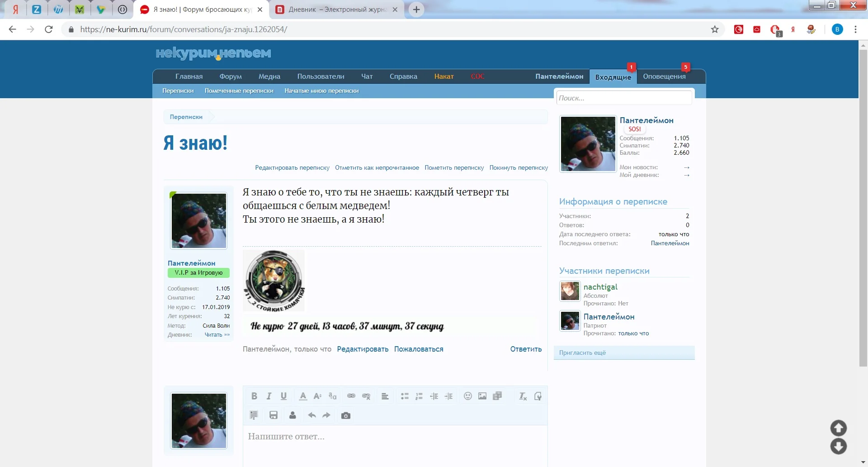Open the Помеченные переписки sub-menu link
Screen dimensions: 868x467
click(239, 91)
